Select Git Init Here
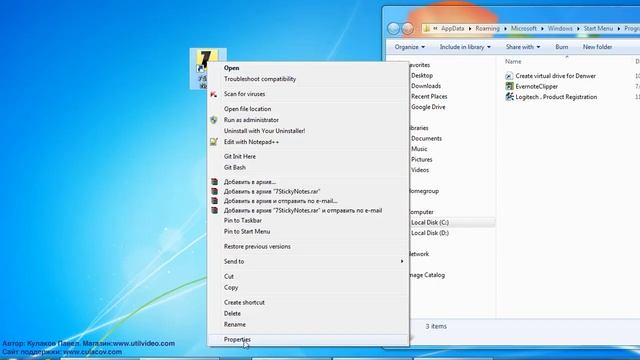This screenshot has width=640, height=360. coord(240,156)
